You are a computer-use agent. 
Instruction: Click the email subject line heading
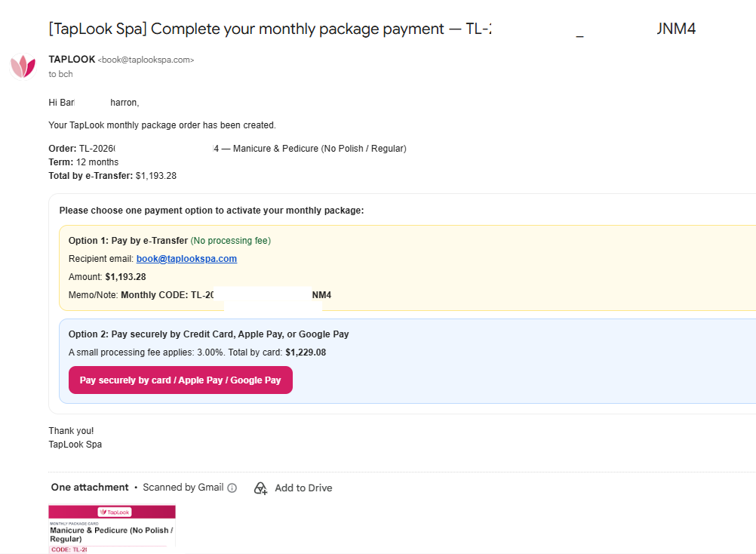click(x=372, y=29)
